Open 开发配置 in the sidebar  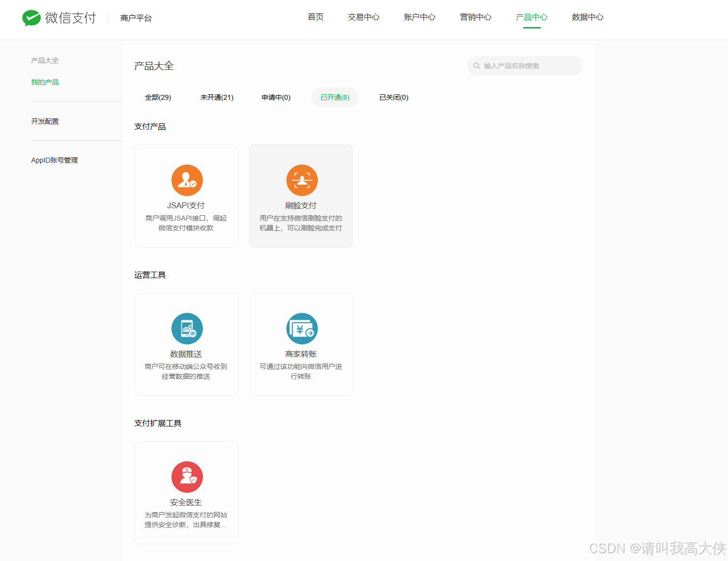pyautogui.click(x=45, y=121)
